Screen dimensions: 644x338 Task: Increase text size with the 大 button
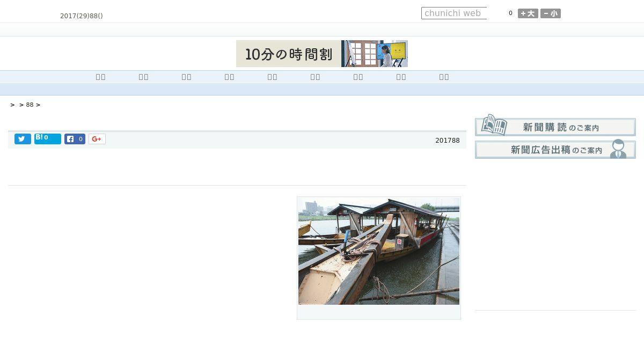(528, 13)
